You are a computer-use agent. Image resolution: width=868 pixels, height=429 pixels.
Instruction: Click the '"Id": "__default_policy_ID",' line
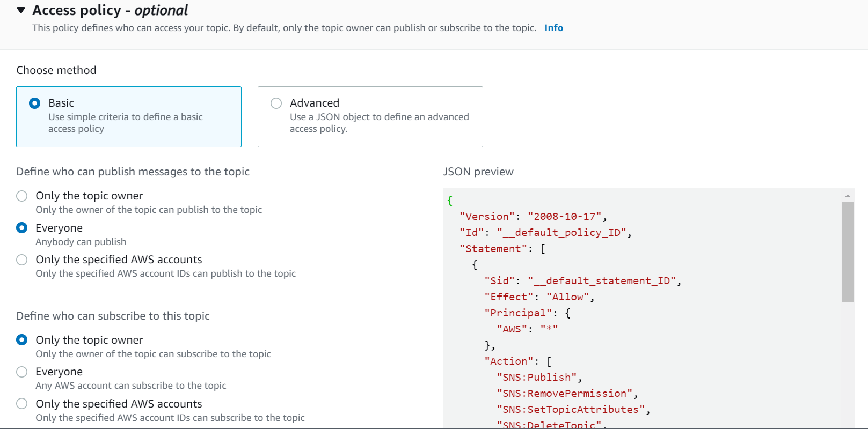546,233
